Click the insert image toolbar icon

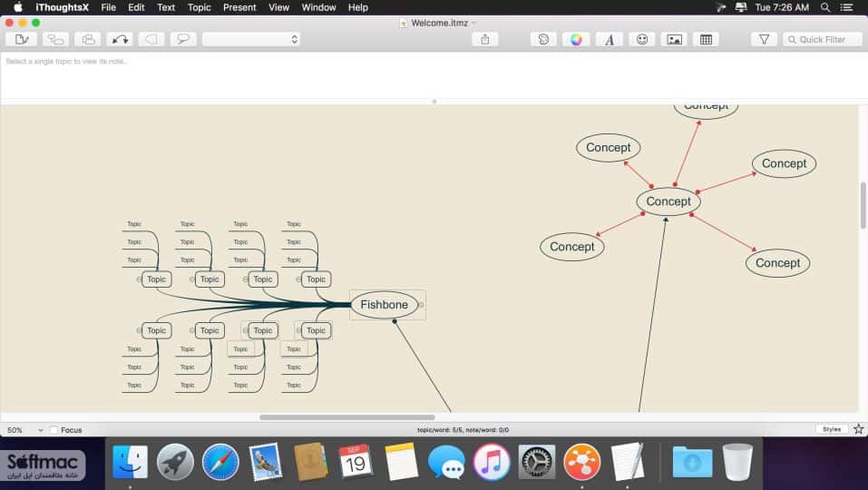pyautogui.click(x=674, y=39)
